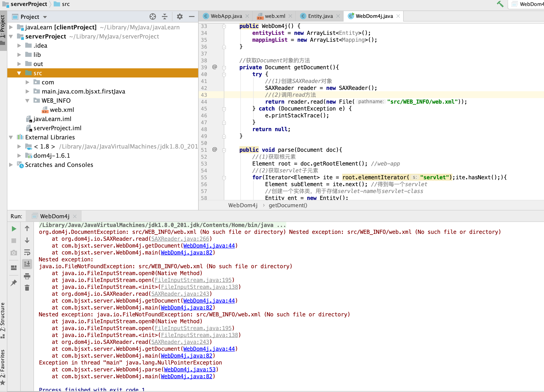Select serverProject.iml in project tree
544x392 pixels.
coord(57,128)
